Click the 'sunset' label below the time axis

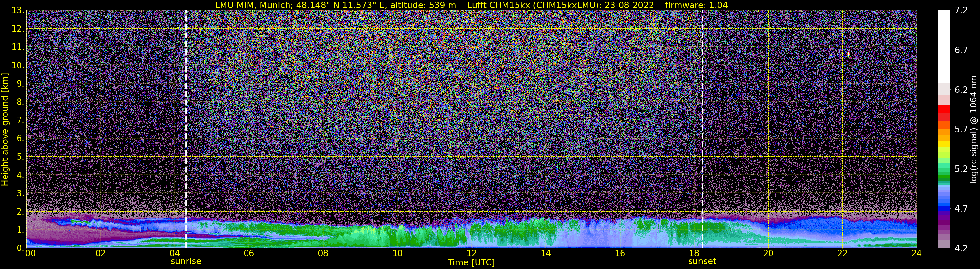click(x=702, y=262)
